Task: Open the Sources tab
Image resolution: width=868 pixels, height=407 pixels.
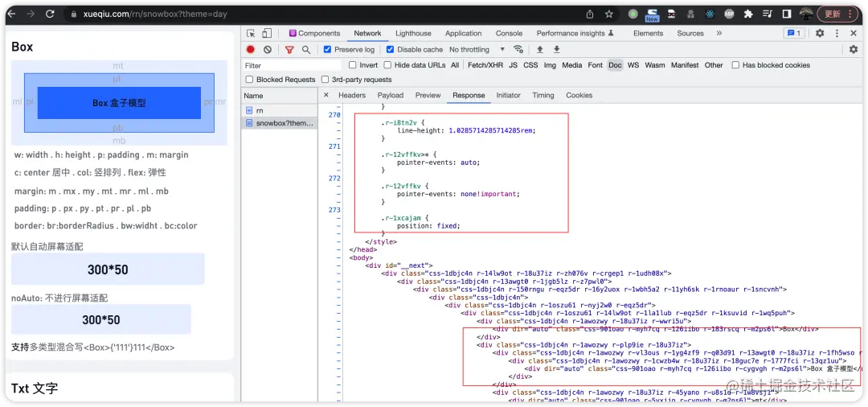Action: (x=690, y=33)
